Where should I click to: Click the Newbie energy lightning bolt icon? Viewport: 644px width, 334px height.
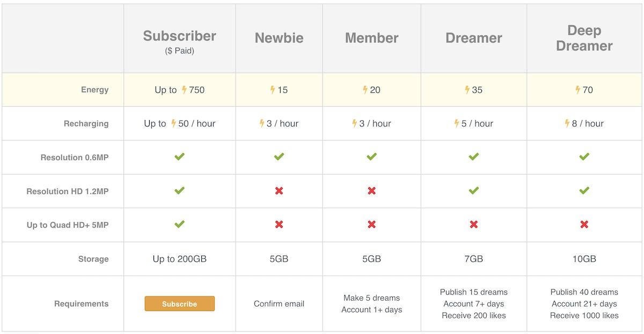point(273,90)
